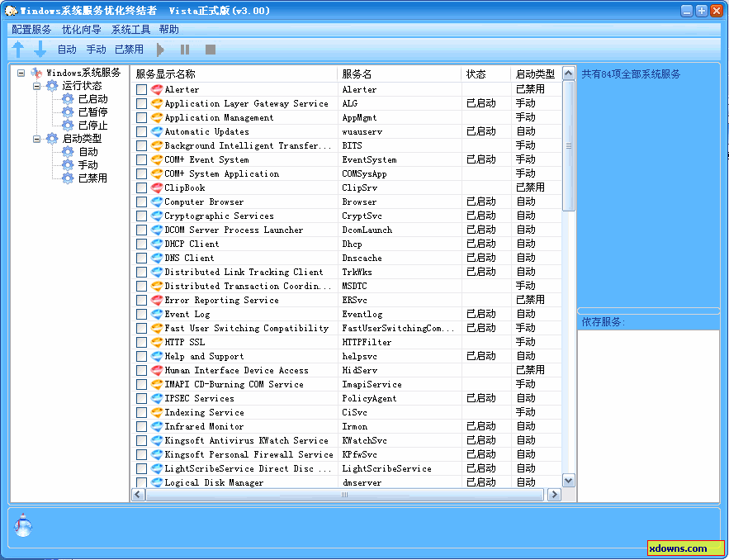Click the blue icon of Infrared Monitor
Image resolution: width=729 pixels, height=560 pixels.
pyautogui.click(x=157, y=426)
